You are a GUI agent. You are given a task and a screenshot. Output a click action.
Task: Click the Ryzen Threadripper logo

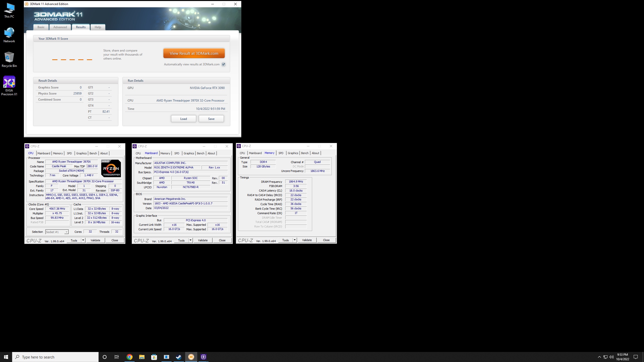click(111, 168)
